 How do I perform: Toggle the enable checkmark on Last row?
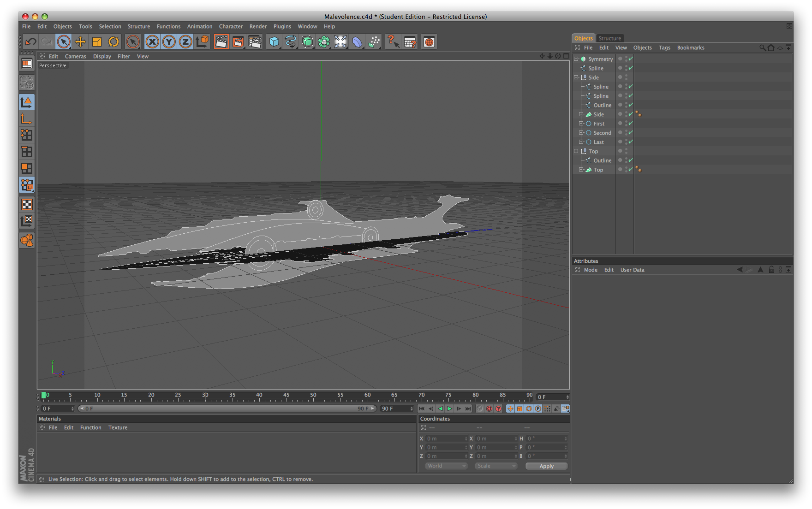[x=631, y=142]
